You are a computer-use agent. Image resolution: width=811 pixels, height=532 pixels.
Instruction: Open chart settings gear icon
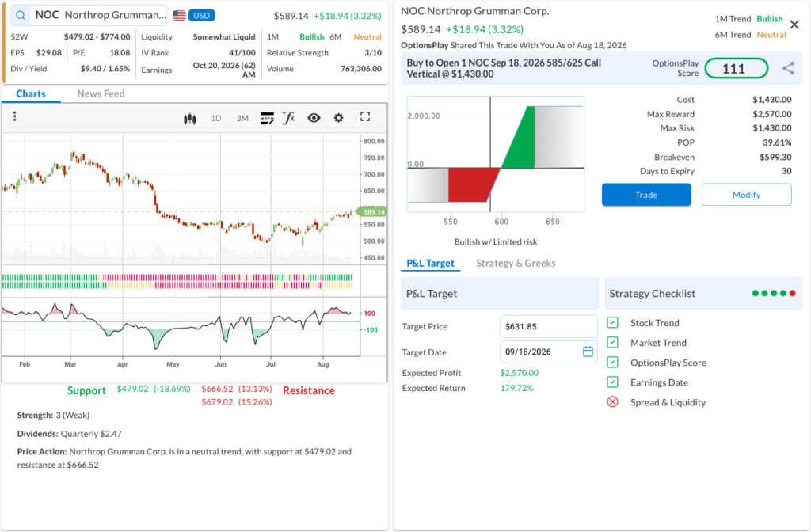coord(338,118)
